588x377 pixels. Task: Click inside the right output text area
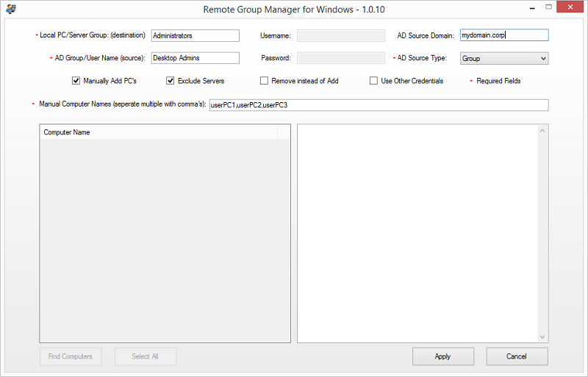pos(418,233)
